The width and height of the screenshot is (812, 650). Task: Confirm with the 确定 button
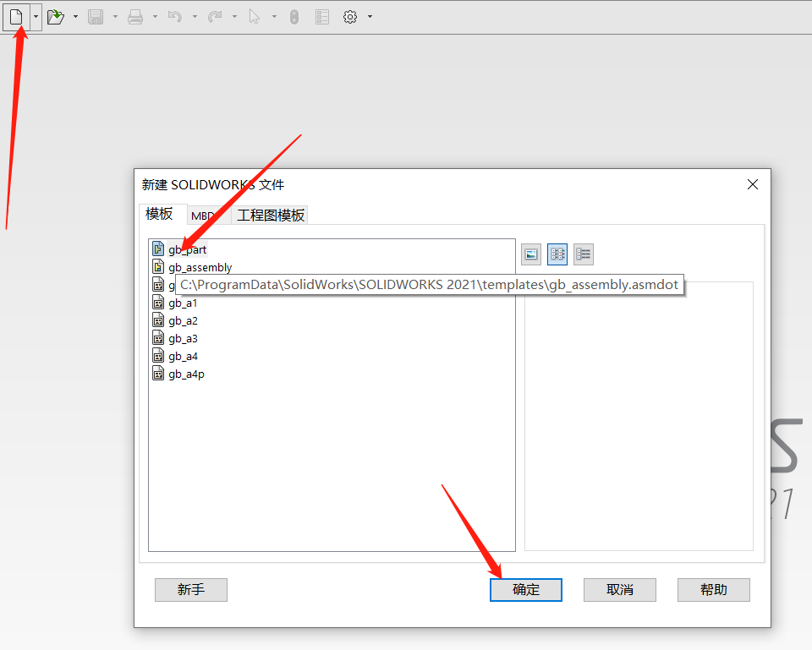pos(526,589)
